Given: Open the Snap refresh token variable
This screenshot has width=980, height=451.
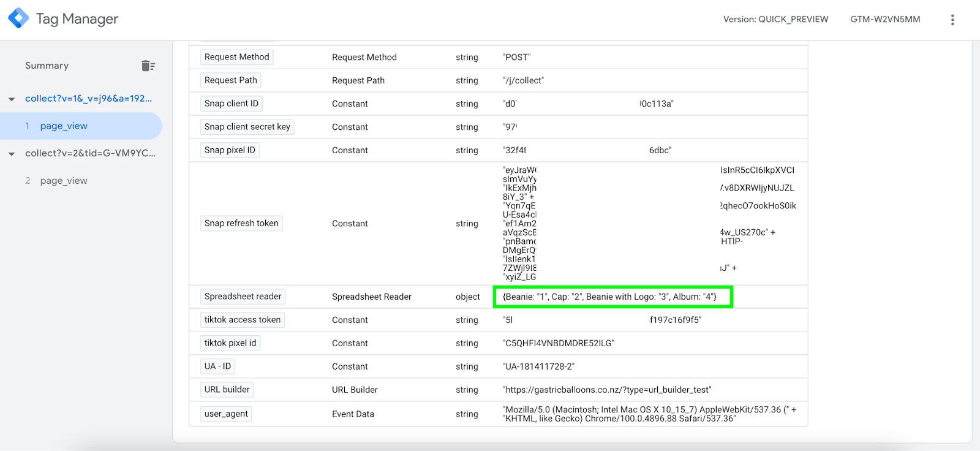Looking at the screenshot, I should pos(241,223).
